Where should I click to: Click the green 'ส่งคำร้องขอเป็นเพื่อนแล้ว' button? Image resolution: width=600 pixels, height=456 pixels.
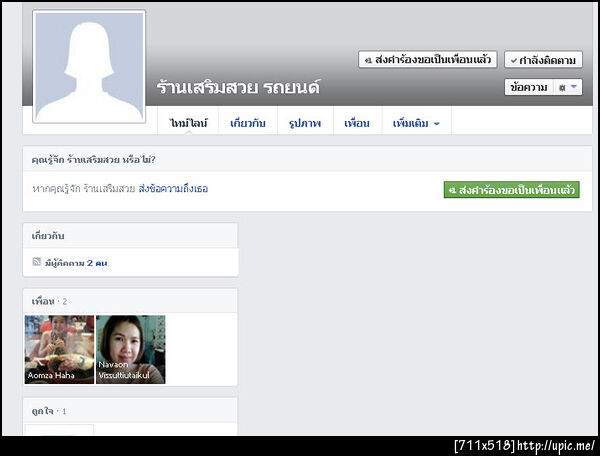512,190
